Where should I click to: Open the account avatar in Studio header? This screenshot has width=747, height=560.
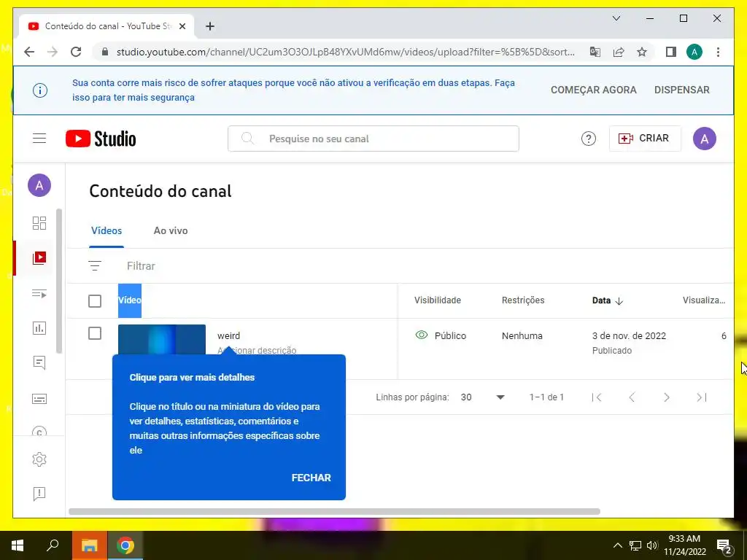point(704,139)
